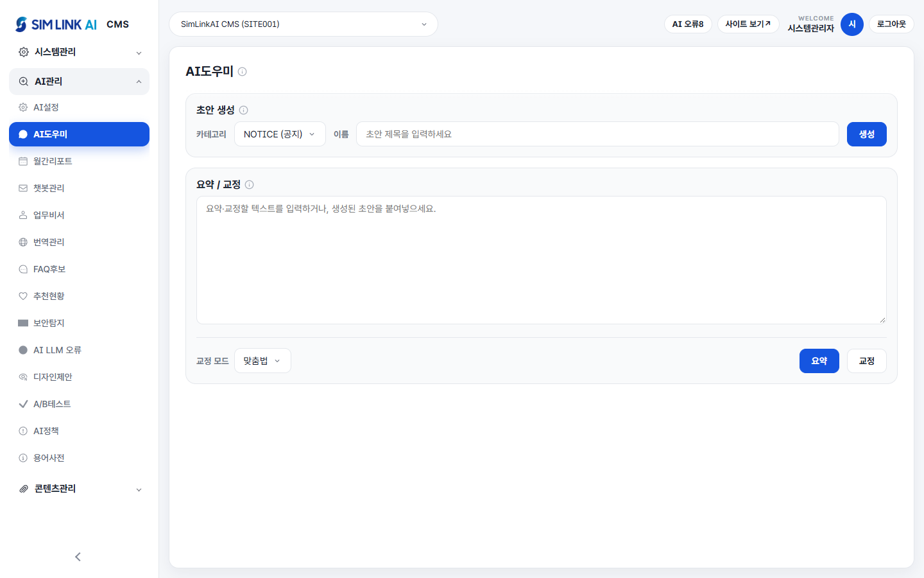Click the 로그아웃 button
Screen dimensions: 924x578
pyautogui.click(x=891, y=24)
